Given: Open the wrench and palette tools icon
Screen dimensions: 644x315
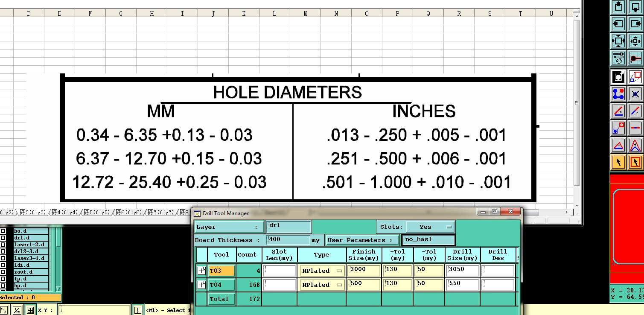Looking at the screenshot, I should pyautogui.click(x=618, y=58).
